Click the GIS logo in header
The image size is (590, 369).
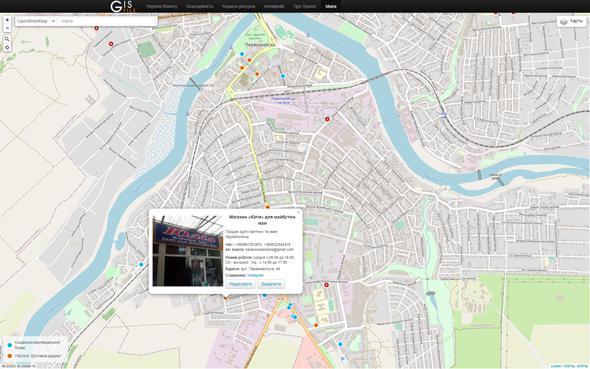(121, 6)
